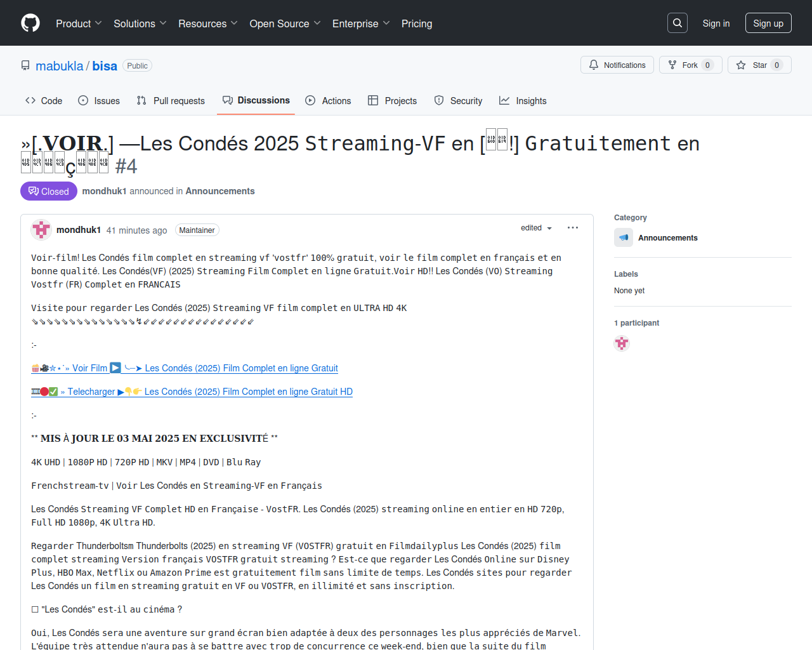Click the GitHub logo icon
The height and width of the screenshot is (650, 812).
pos(30,23)
